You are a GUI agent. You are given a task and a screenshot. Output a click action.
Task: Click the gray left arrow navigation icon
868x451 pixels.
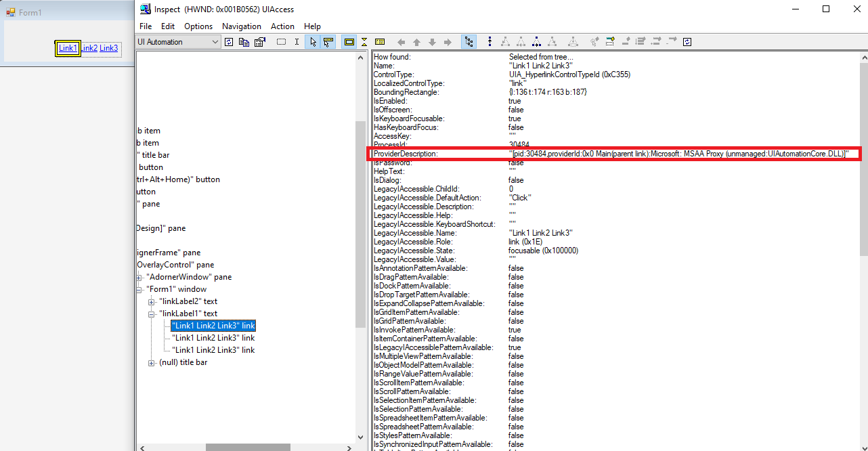tap(401, 42)
